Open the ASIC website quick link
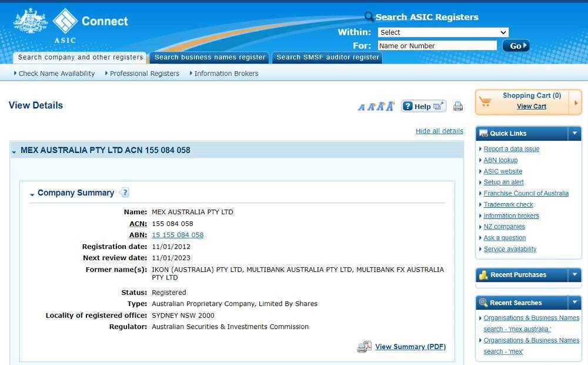 click(x=503, y=171)
